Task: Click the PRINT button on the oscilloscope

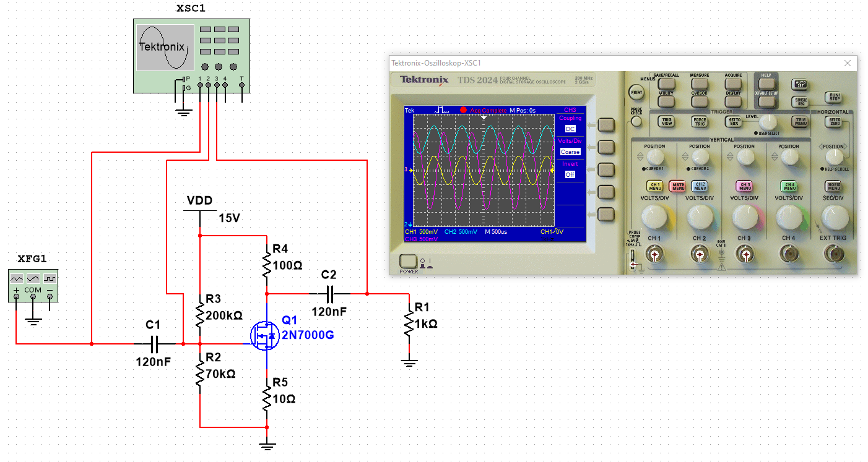Action: [x=636, y=92]
